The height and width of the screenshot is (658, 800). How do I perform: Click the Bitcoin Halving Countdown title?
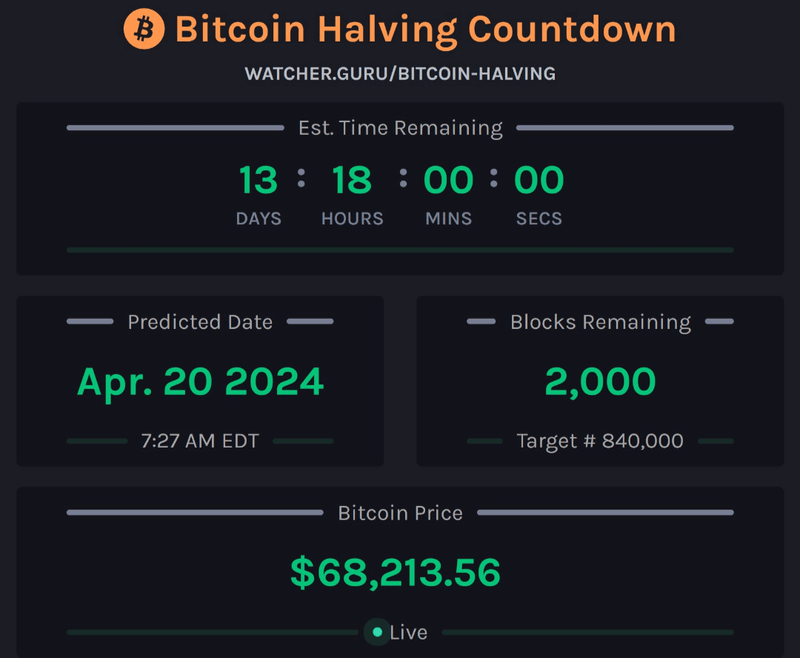coord(425,29)
